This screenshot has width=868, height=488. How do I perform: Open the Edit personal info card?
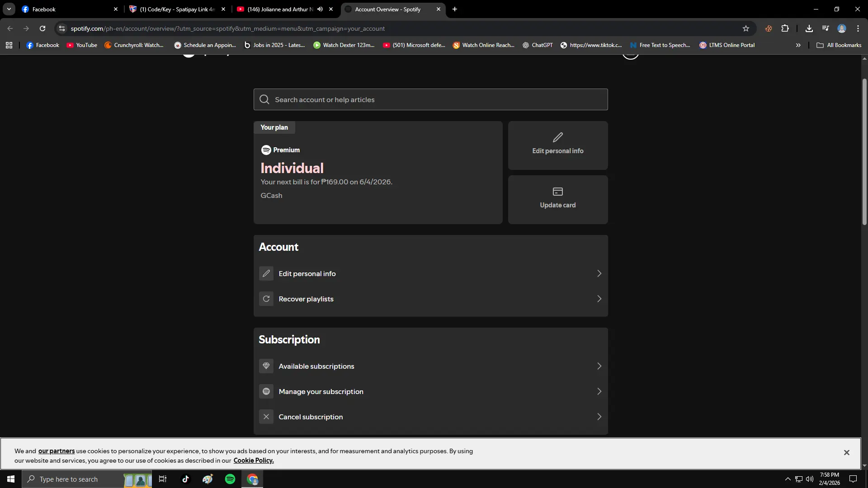point(558,145)
